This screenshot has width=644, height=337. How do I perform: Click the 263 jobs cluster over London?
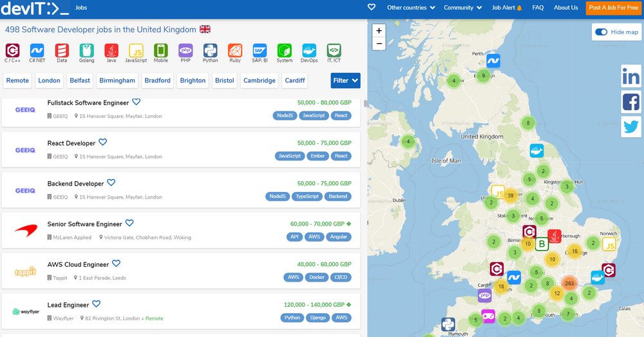[569, 283]
